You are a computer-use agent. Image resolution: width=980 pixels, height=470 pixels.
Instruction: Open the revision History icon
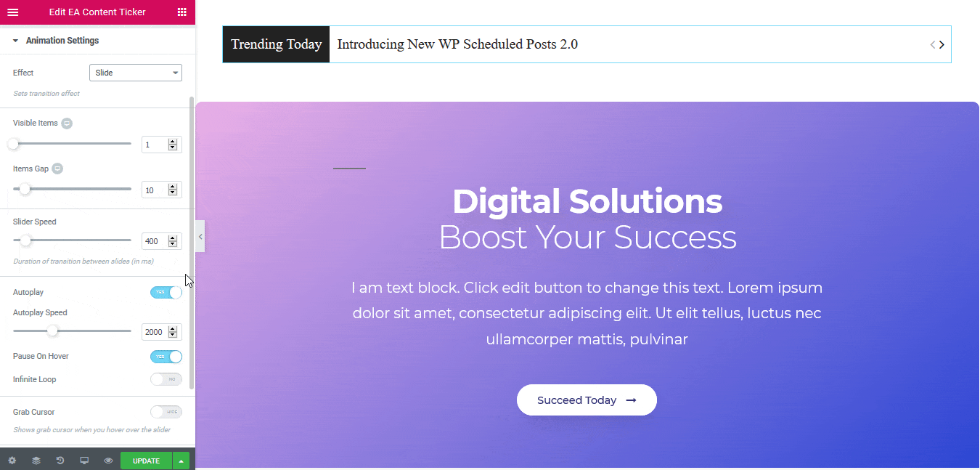tap(60, 461)
